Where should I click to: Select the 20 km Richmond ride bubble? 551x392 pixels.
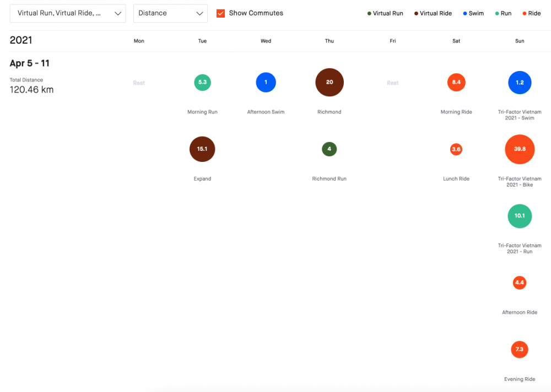329,83
